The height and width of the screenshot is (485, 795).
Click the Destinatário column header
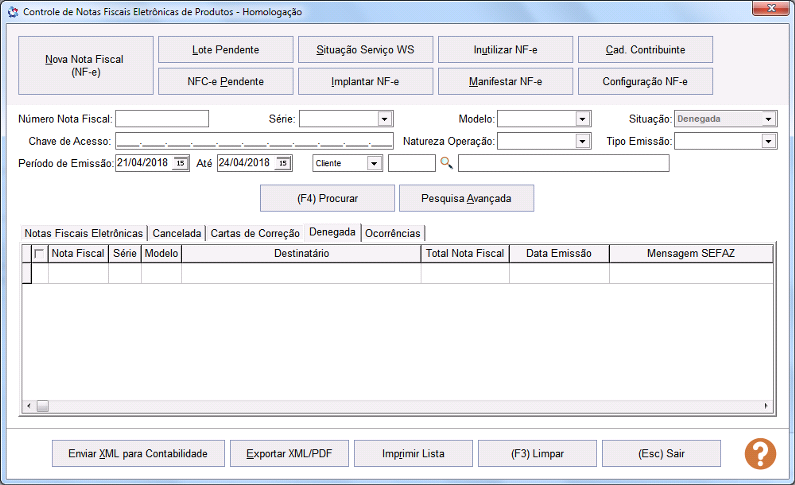(301, 253)
